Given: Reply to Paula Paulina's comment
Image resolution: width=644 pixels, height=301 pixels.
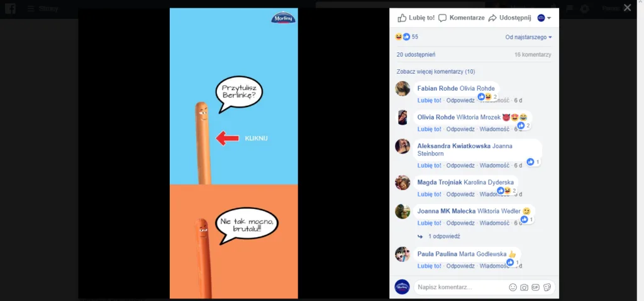Looking at the screenshot, I should [x=460, y=266].
